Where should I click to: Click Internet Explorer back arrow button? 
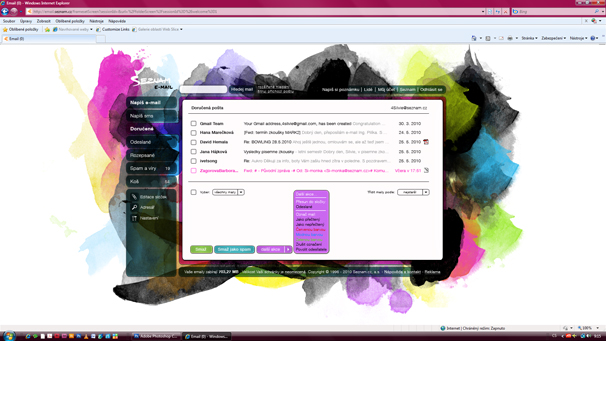(x=6, y=11)
